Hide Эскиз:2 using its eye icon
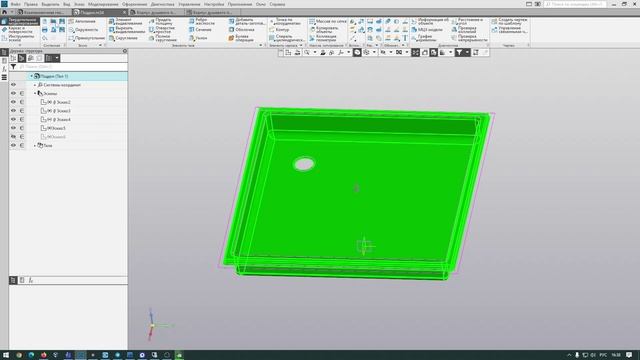Image resolution: width=640 pixels, height=360 pixels. [x=13, y=102]
